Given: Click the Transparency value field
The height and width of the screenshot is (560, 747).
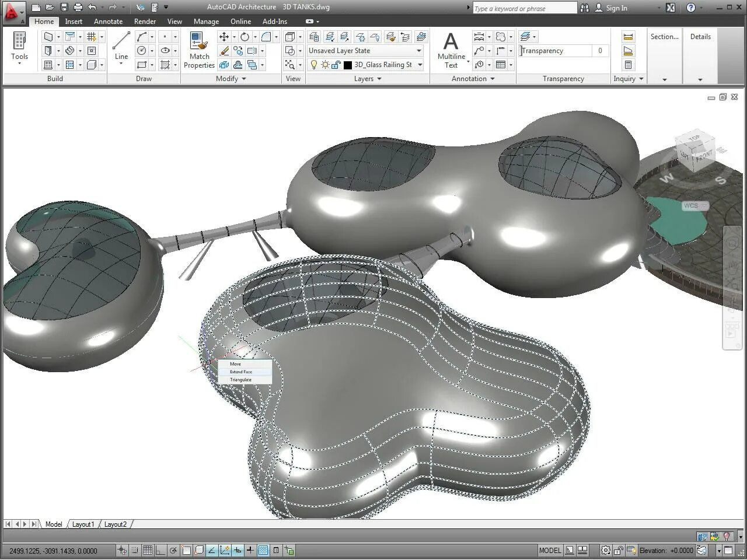Looking at the screenshot, I should click(601, 51).
